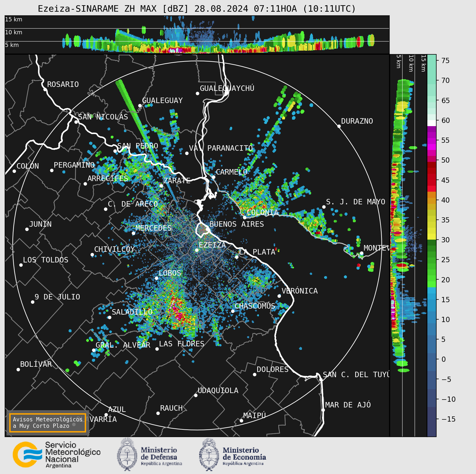Click the Ministerio de Defensa emblem
The height and width of the screenshot is (474, 476).
coord(127,455)
